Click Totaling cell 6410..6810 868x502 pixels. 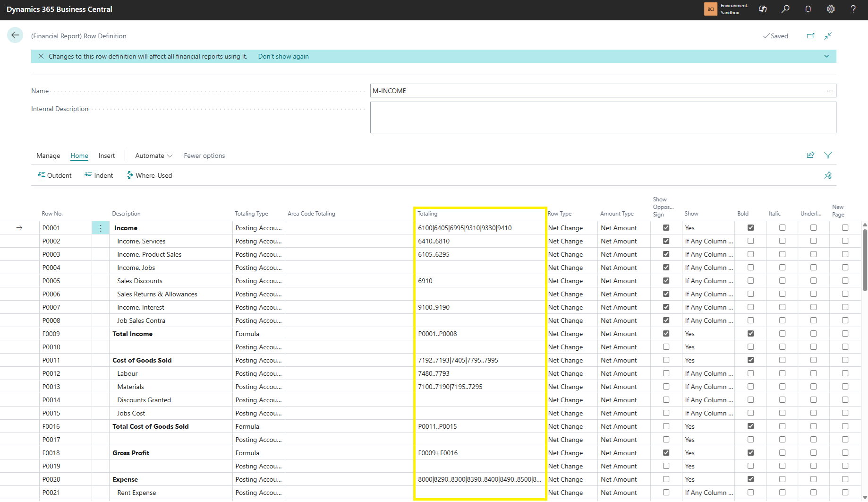coord(479,241)
